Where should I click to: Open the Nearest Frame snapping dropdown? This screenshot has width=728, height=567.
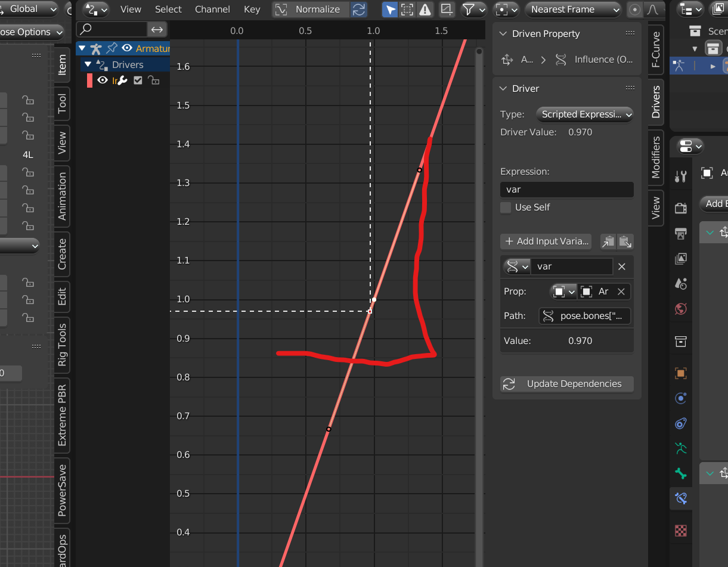click(x=573, y=10)
